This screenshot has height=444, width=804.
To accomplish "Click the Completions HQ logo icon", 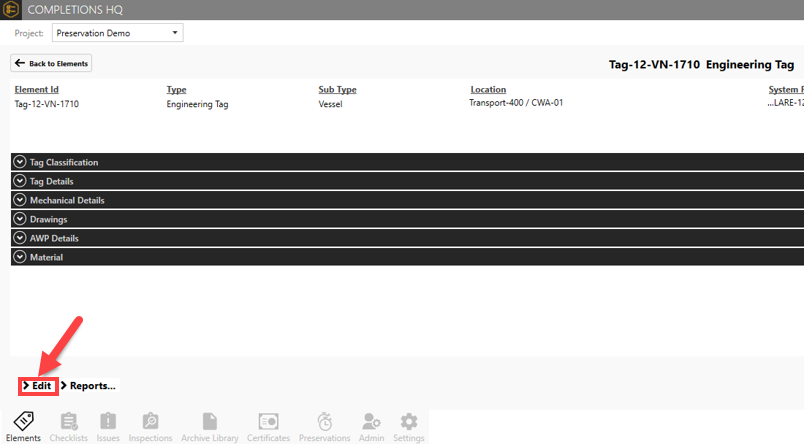I will [x=11, y=9].
